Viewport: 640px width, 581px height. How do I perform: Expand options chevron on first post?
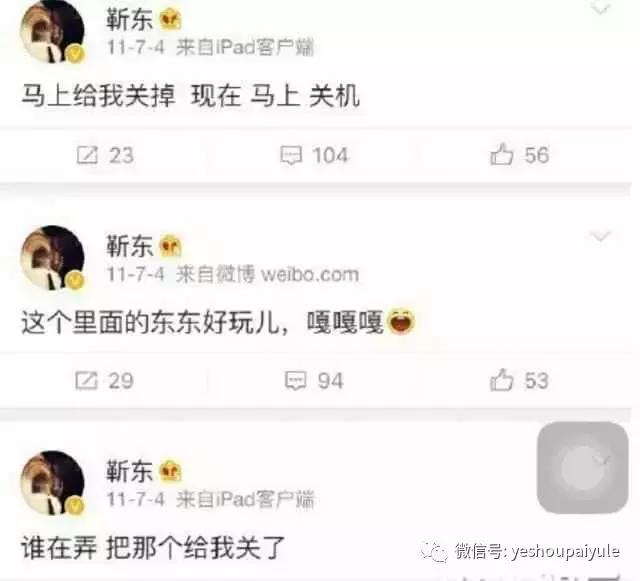(x=600, y=9)
